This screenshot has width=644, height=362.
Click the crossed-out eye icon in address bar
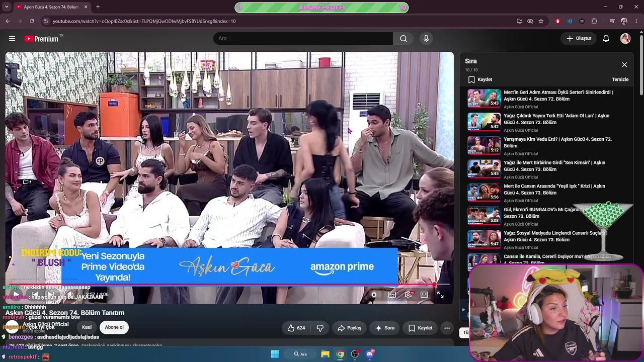click(530, 21)
